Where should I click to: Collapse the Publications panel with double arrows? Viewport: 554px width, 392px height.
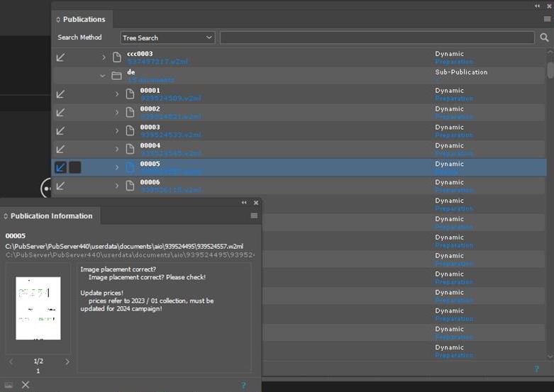(x=537, y=6)
